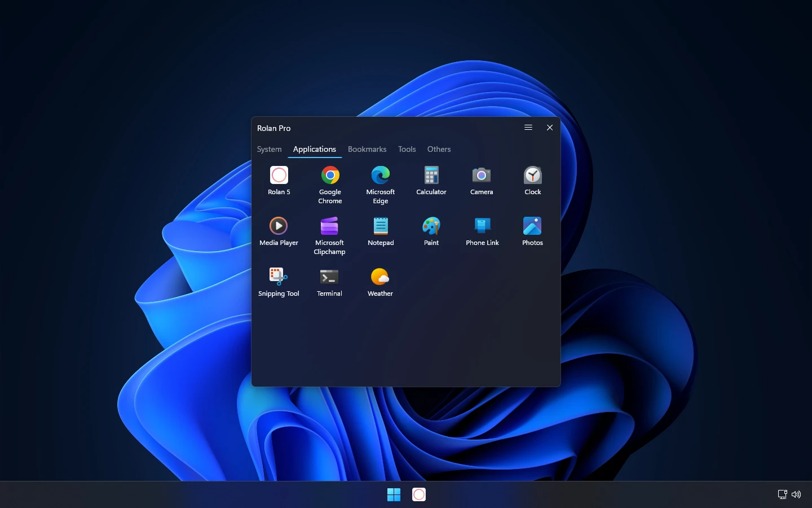Open the Rolan Pro hamburger menu
812x508 pixels.
point(528,128)
